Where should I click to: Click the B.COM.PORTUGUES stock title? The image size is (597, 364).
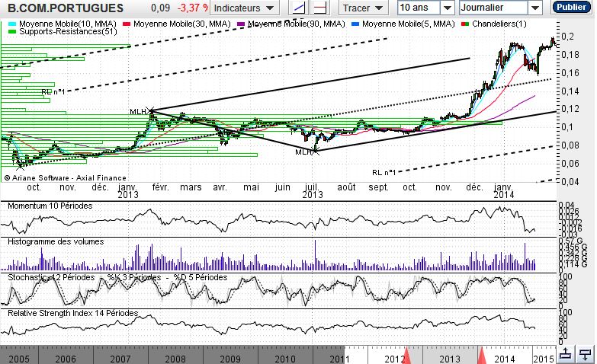pos(66,8)
